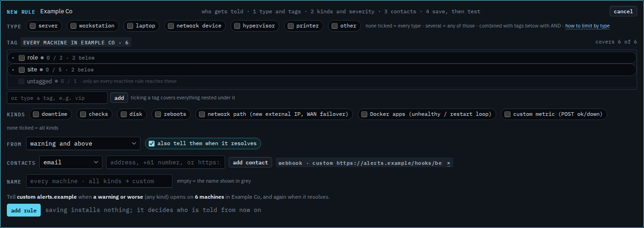
Task: Enable the network path kind
Action: click(202, 114)
